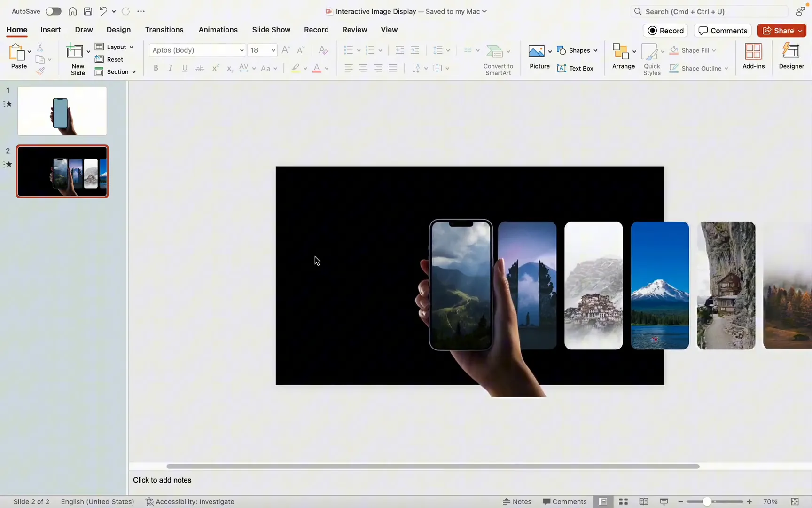Justify the text alignment
812x508 pixels.
tap(393, 68)
